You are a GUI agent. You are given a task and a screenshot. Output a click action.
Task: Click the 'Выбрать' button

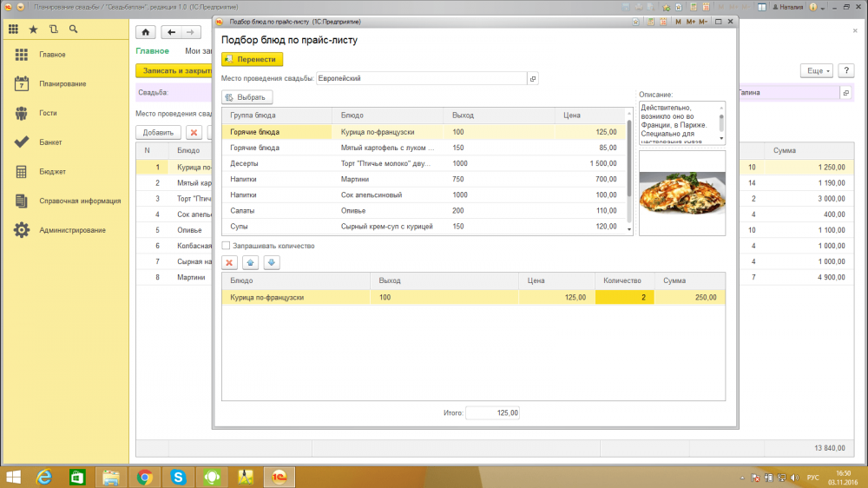coord(248,97)
